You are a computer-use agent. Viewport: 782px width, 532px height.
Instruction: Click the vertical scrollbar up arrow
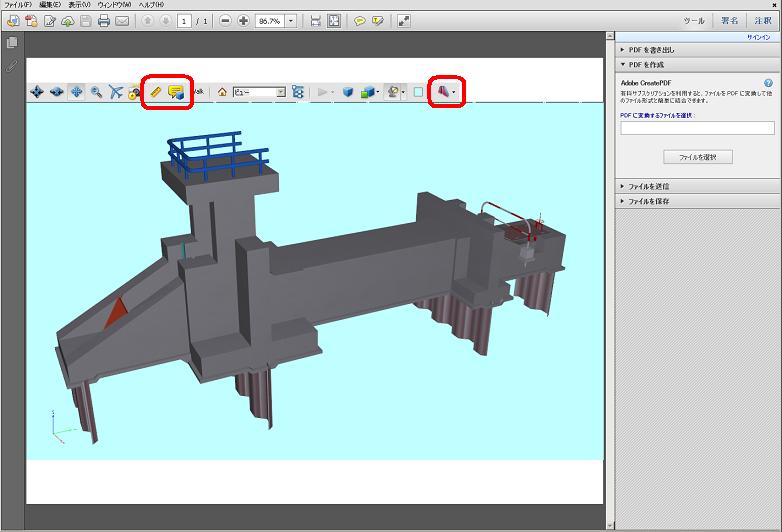tap(610, 36)
